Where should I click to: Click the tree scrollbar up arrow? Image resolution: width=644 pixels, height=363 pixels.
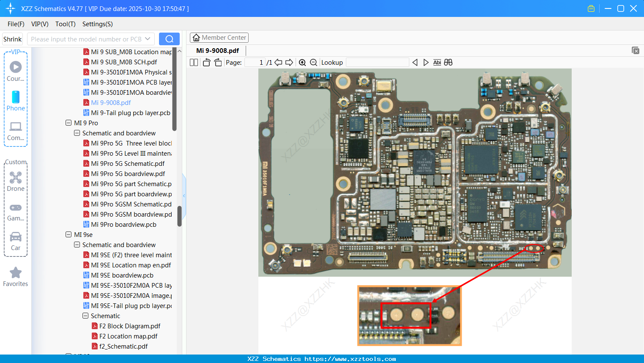click(x=179, y=51)
